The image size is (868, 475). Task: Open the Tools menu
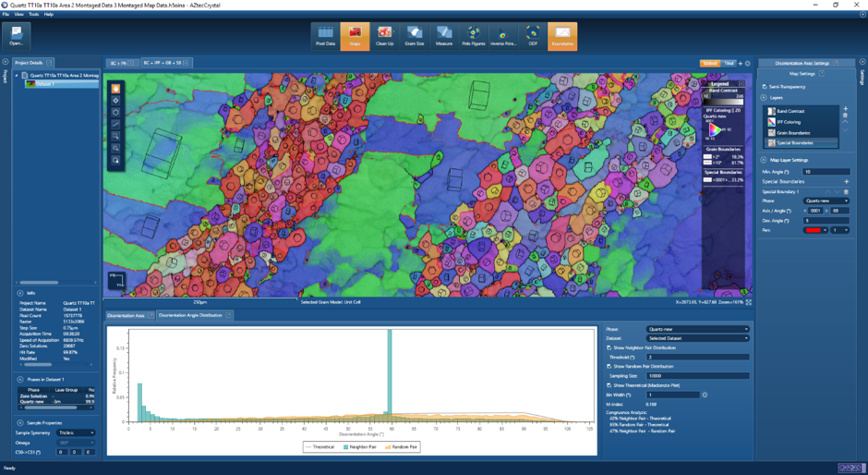[x=33, y=14]
